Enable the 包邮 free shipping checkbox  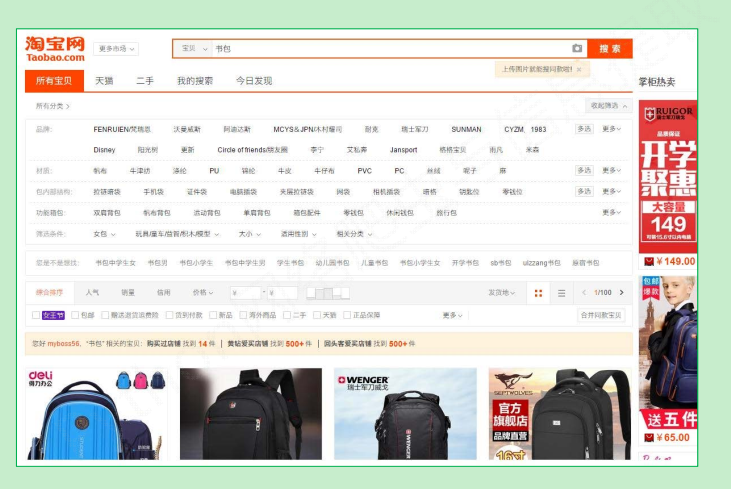[75, 315]
